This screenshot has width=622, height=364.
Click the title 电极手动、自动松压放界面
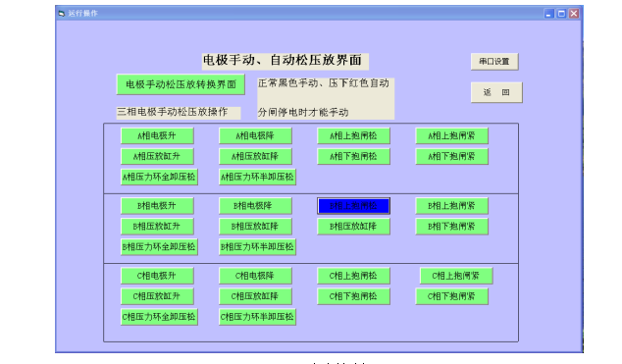283,60
